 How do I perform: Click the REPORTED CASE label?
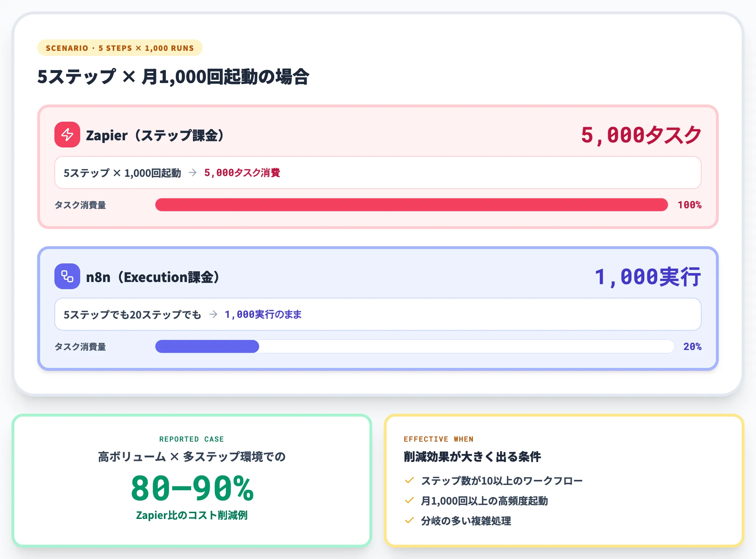point(192,439)
